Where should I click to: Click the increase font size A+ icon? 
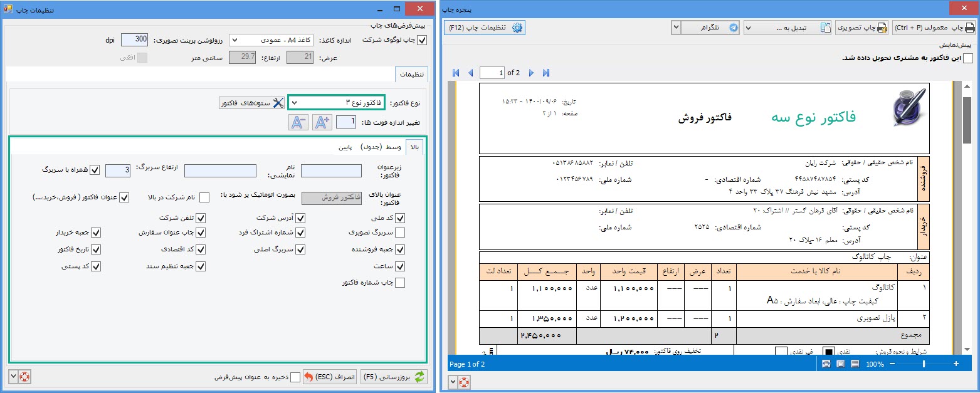pyautogui.click(x=322, y=122)
